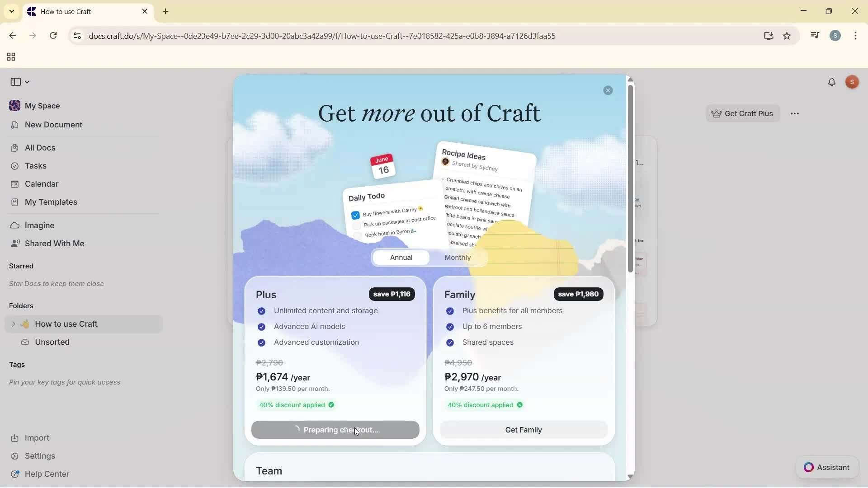Switch billing to Monthly
The height and width of the screenshot is (488, 868).
pyautogui.click(x=457, y=258)
